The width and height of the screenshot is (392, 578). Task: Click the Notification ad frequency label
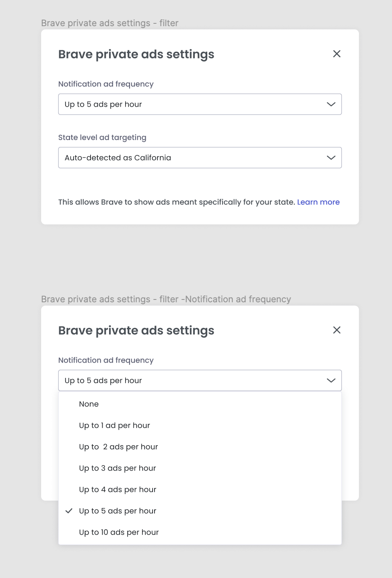click(x=106, y=84)
